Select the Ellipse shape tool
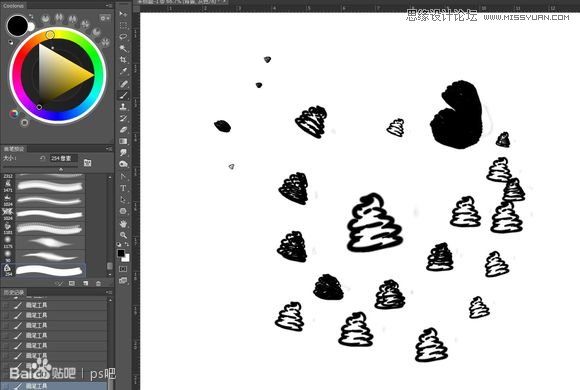580x390 pixels. 123,211
